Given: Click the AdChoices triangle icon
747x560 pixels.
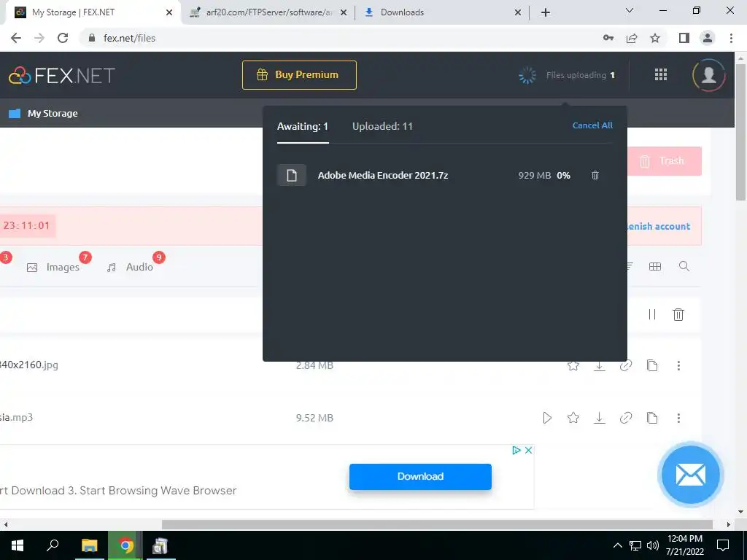Looking at the screenshot, I should [516, 450].
